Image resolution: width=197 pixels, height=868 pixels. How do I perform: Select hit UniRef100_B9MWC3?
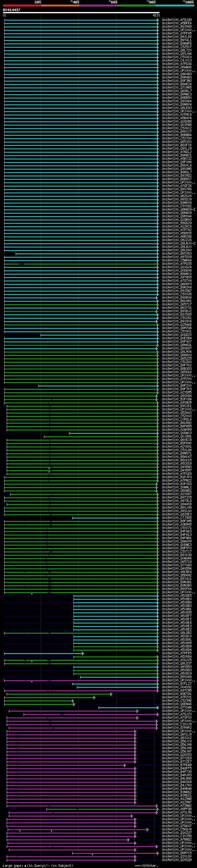click(177, 94)
